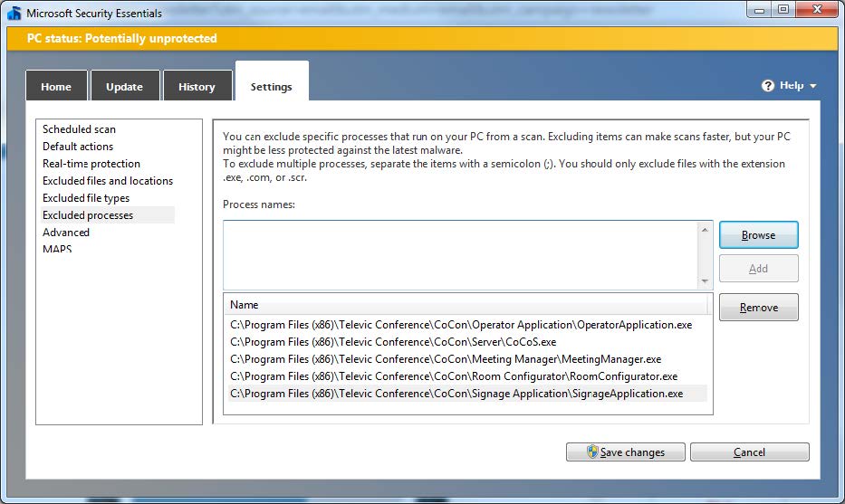Expand the Help dropdown arrow
The image size is (845, 504).
[x=813, y=86]
